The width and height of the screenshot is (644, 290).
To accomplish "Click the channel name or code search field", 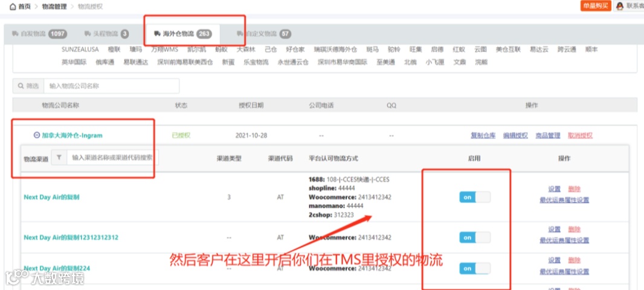I will 112,157.
